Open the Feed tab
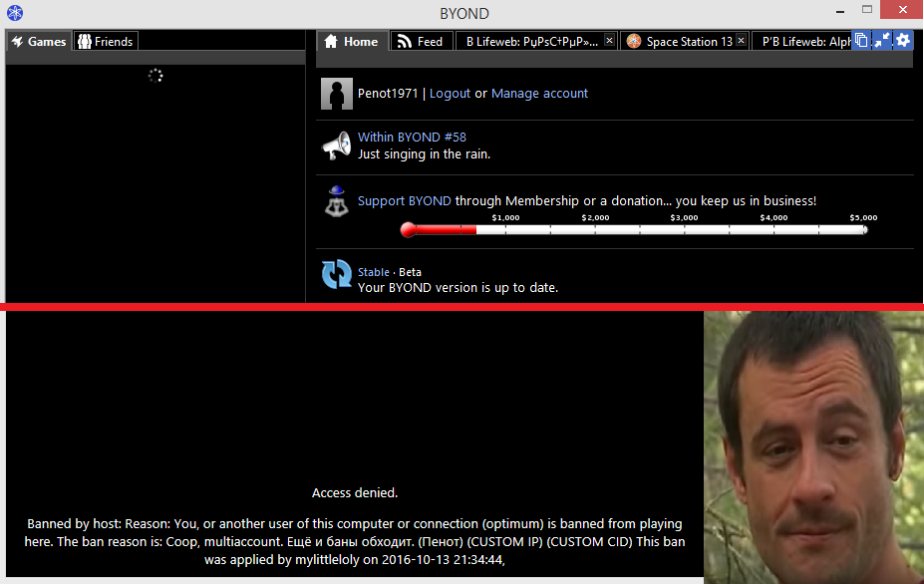Screen dimensions: 924x584 tap(422, 41)
